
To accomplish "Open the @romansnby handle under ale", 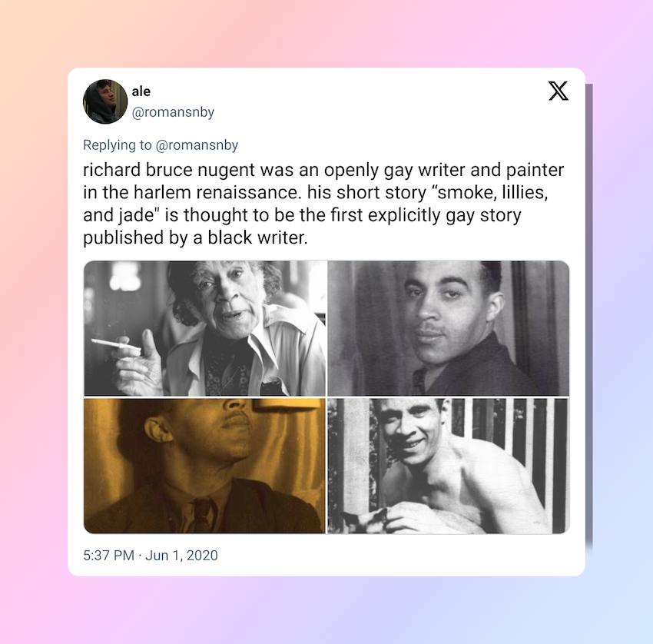I will 173,112.
